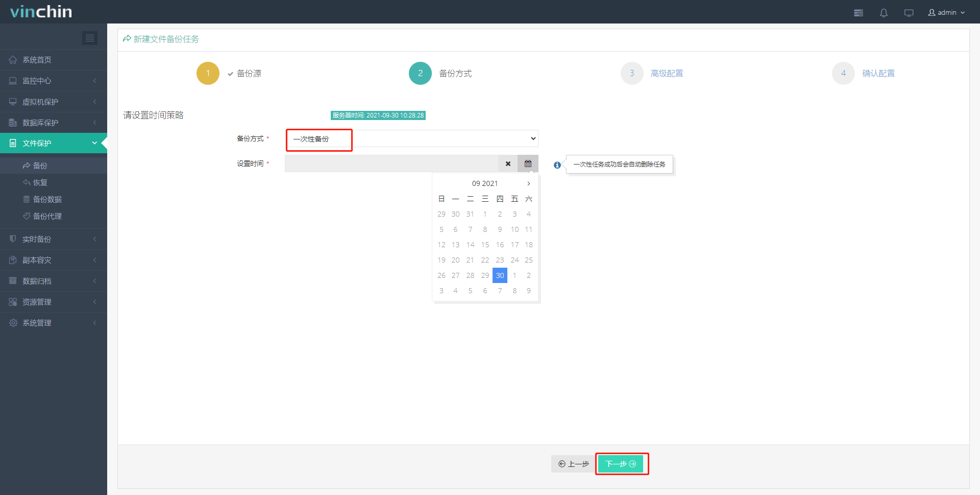
Task: Click 新建文件备份任务 title
Action: pyautogui.click(x=166, y=39)
